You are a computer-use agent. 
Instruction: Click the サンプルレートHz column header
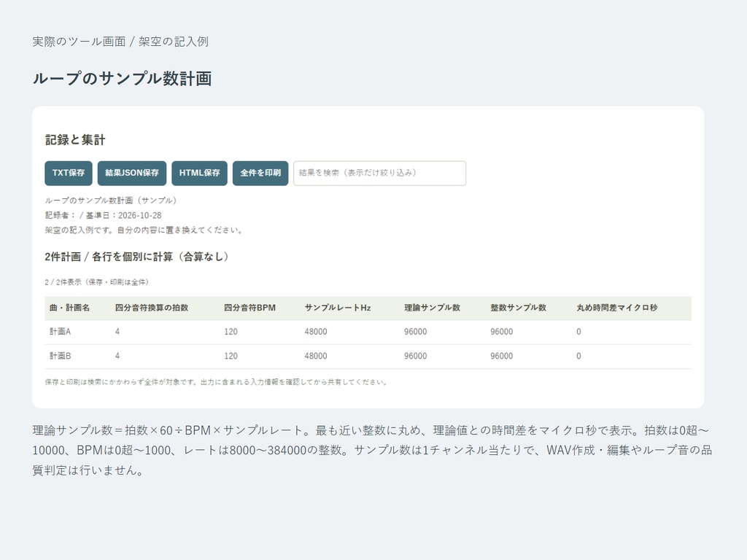pos(338,308)
